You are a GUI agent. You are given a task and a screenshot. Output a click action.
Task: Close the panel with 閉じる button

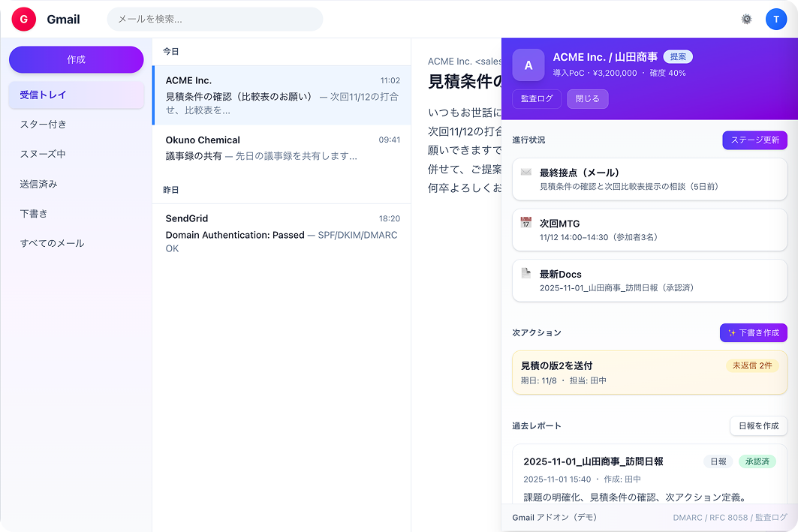[587, 98]
